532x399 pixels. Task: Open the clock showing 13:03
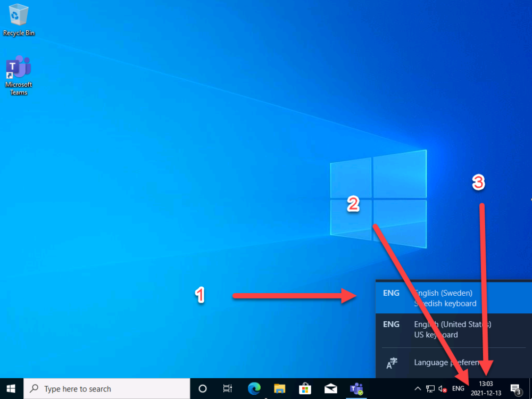click(x=486, y=388)
